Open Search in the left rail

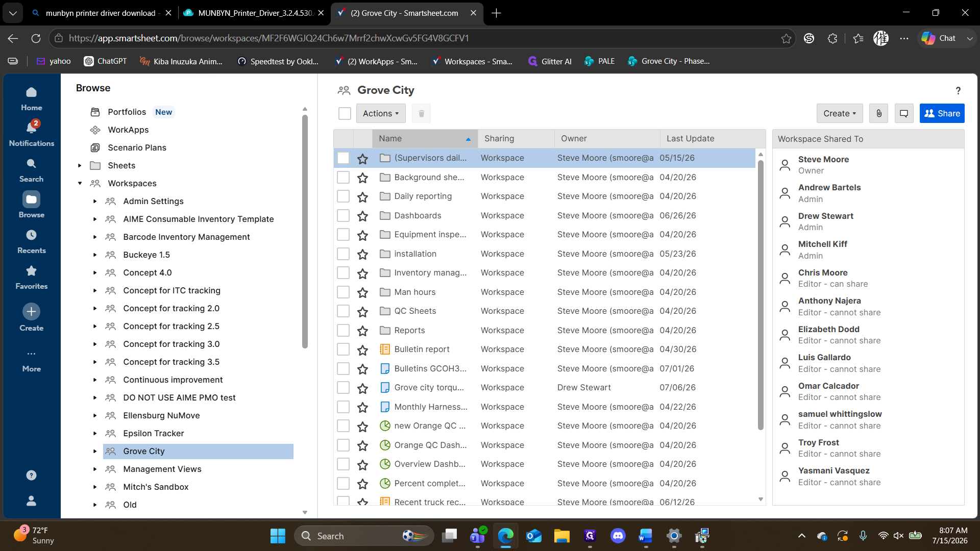coord(31,170)
